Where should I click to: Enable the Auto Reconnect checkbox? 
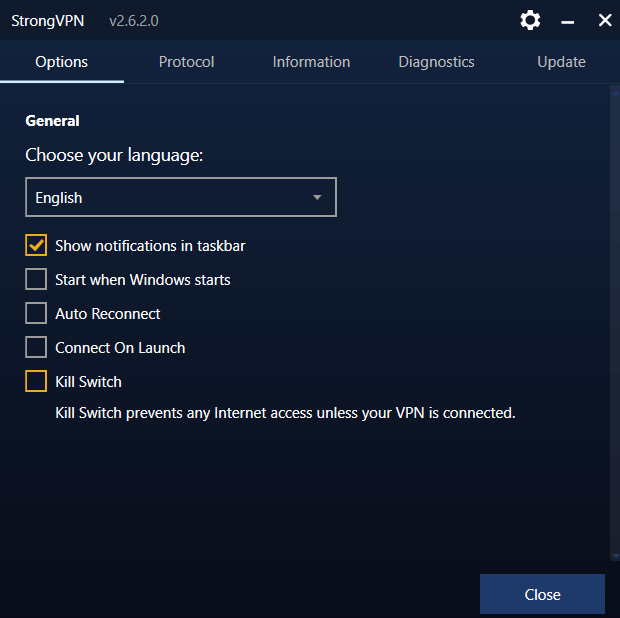tap(36, 313)
